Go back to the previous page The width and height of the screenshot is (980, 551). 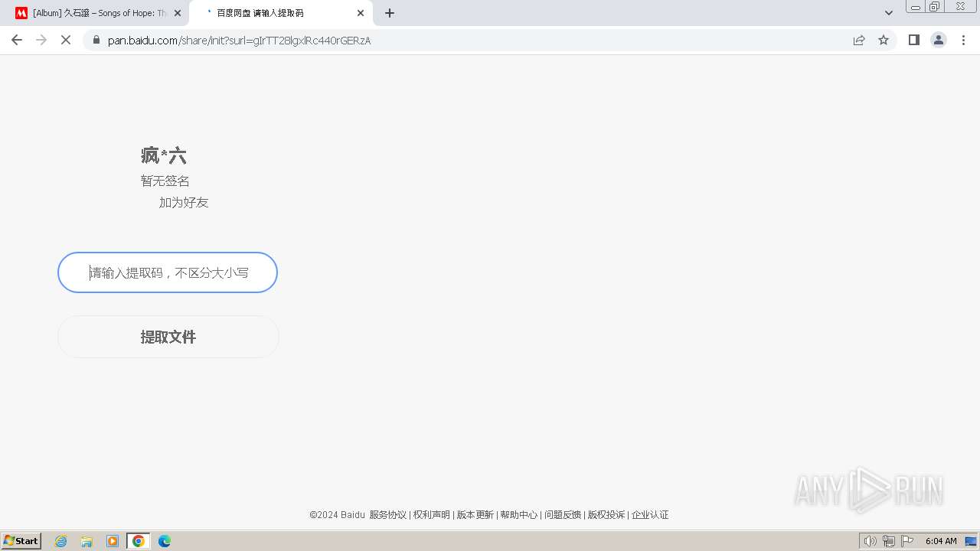pyautogui.click(x=17, y=40)
